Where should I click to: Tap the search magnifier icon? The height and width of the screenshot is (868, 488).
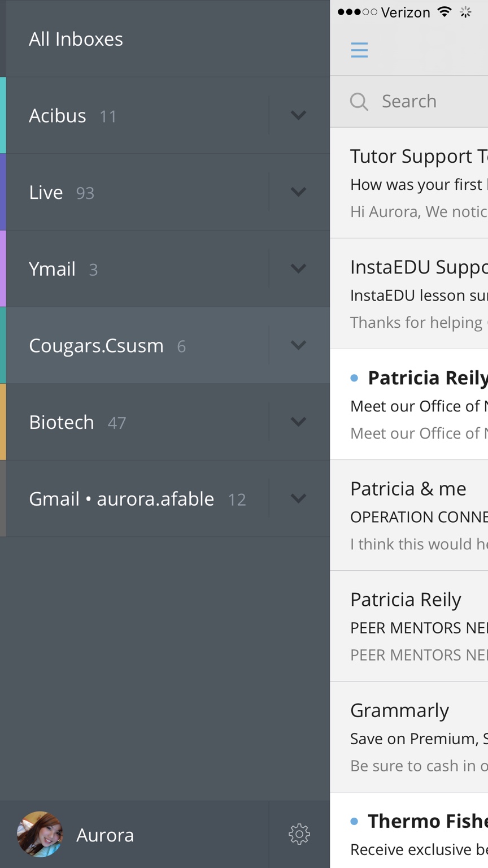coord(359,102)
